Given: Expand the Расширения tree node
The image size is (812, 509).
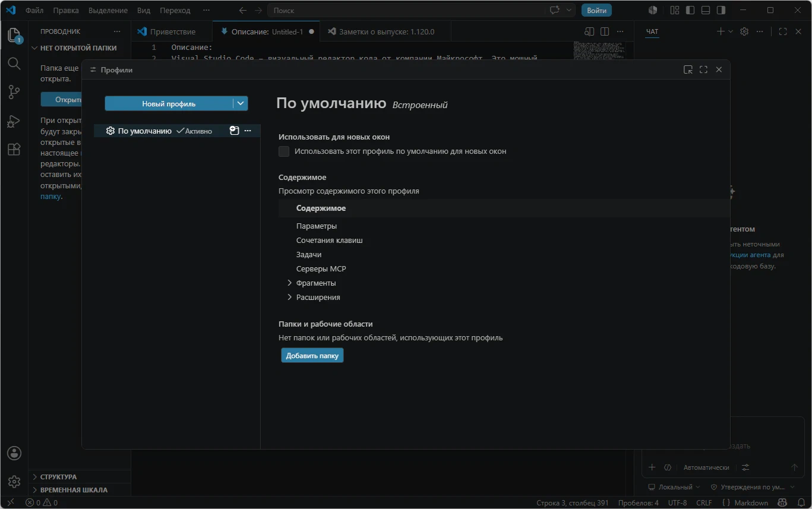Looking at the screenshot, I should 289,297.
